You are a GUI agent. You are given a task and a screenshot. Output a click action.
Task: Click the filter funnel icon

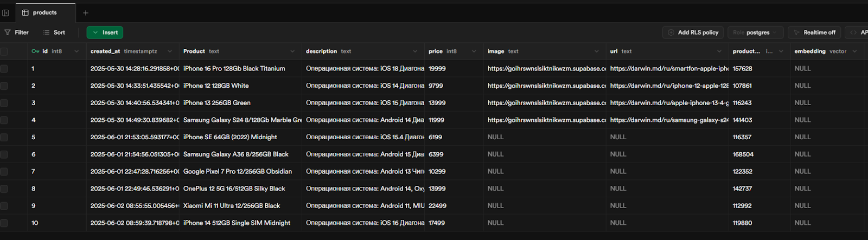[x=8, y=33]
